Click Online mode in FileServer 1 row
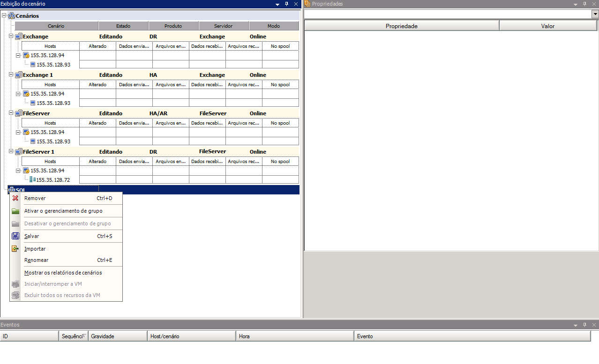Viewport: 599px width, 364px height. 258,152
